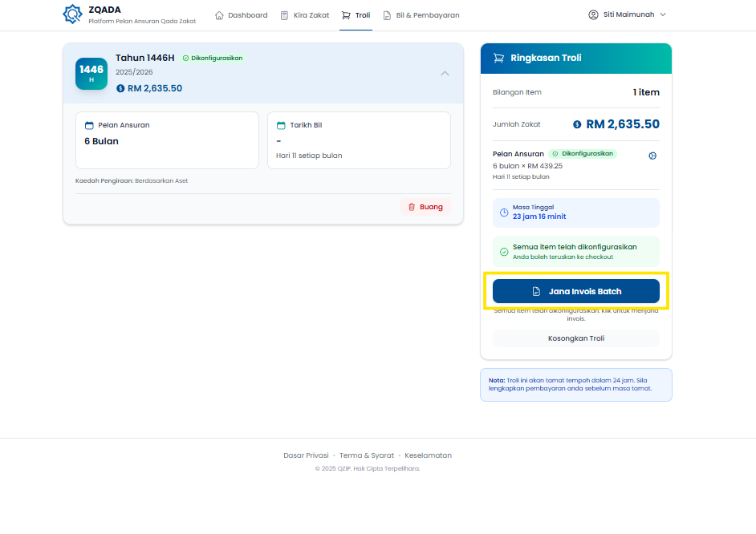
Task: Click Semua item telah dikonfigurasikan message
Action: click(575, 246)
